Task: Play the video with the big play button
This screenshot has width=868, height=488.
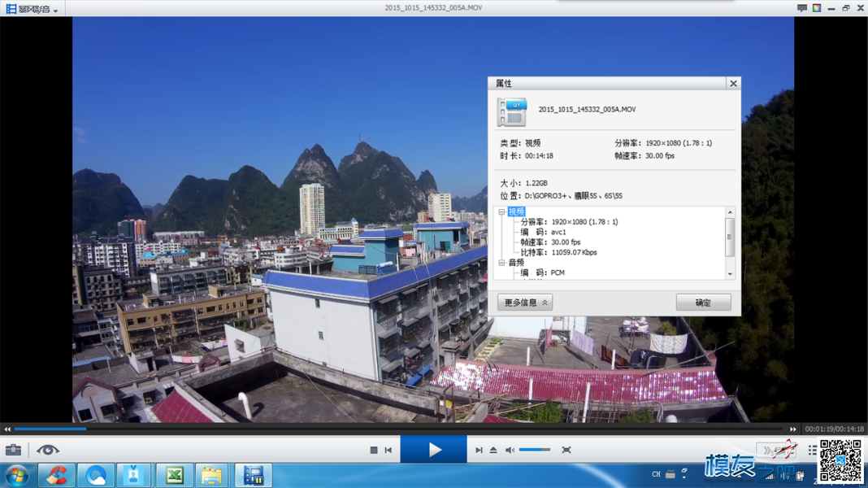Action: pyautogui.click(x=433, y=450)
